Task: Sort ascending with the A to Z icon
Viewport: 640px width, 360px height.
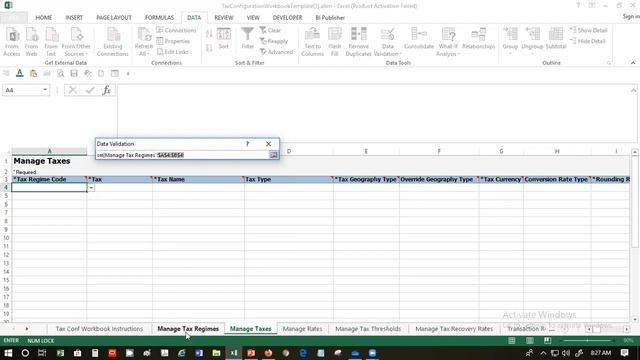Action: [209, 34]
